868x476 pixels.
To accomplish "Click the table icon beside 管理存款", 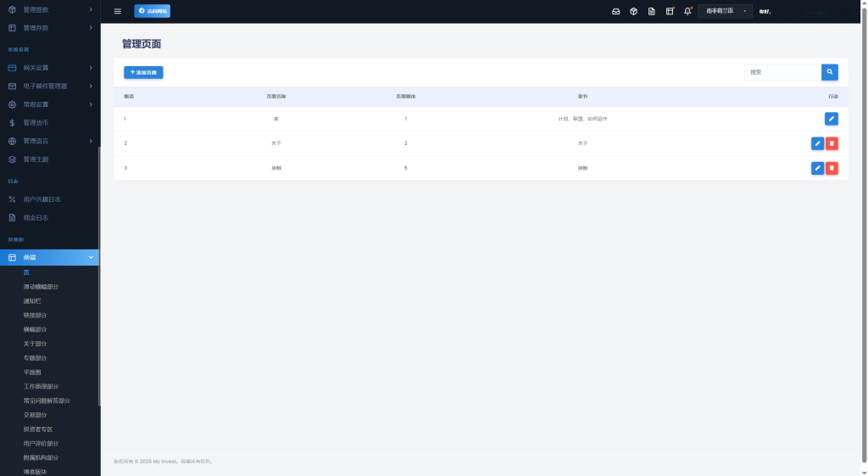I will coord(12,28).
